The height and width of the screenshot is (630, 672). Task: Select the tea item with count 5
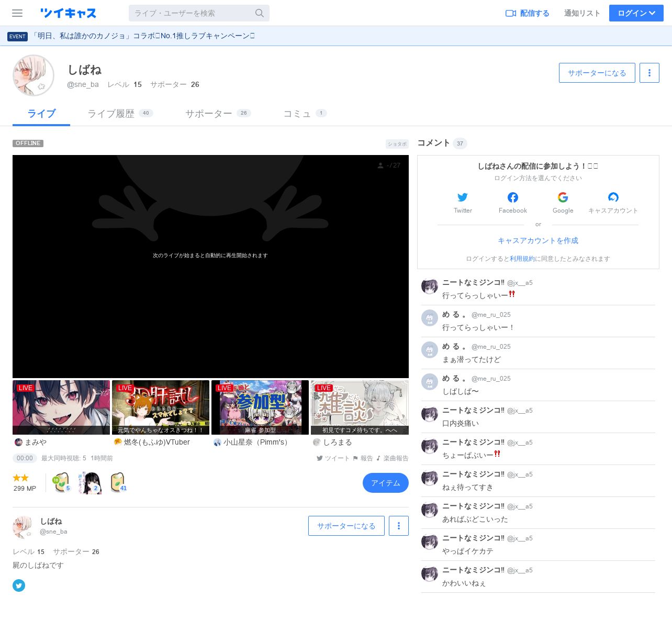click(x=61, y=482)
